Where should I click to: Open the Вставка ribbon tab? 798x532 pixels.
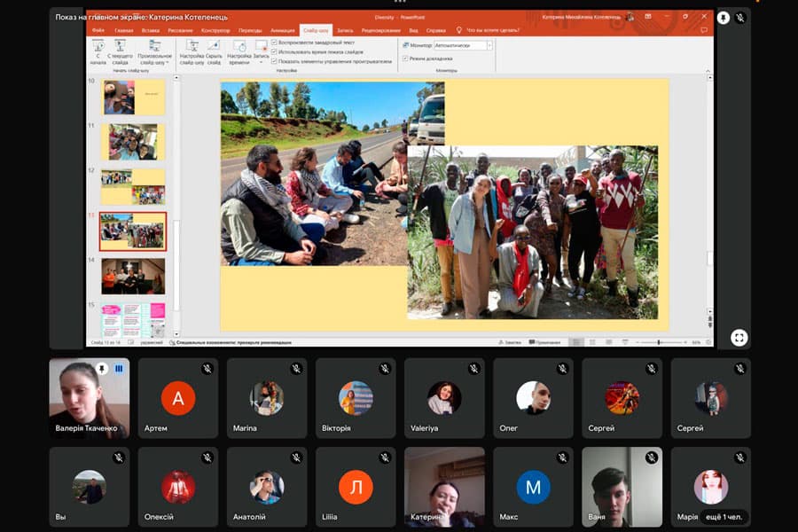pyautogui.click(x=150, y=30)
